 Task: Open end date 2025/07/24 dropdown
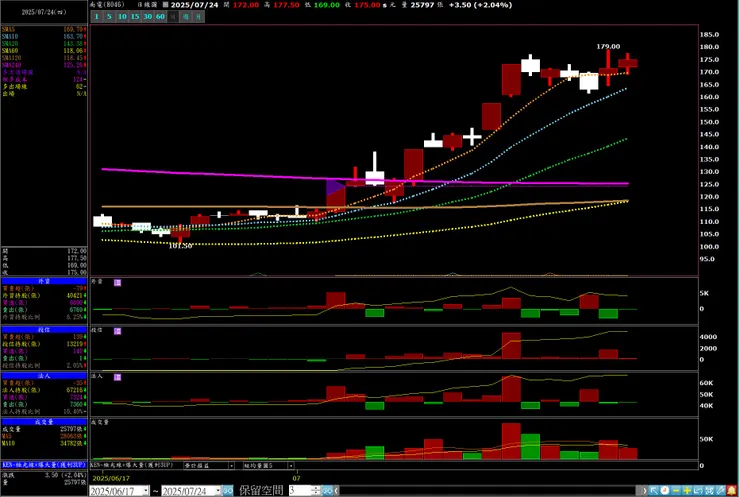coord(218,491)
